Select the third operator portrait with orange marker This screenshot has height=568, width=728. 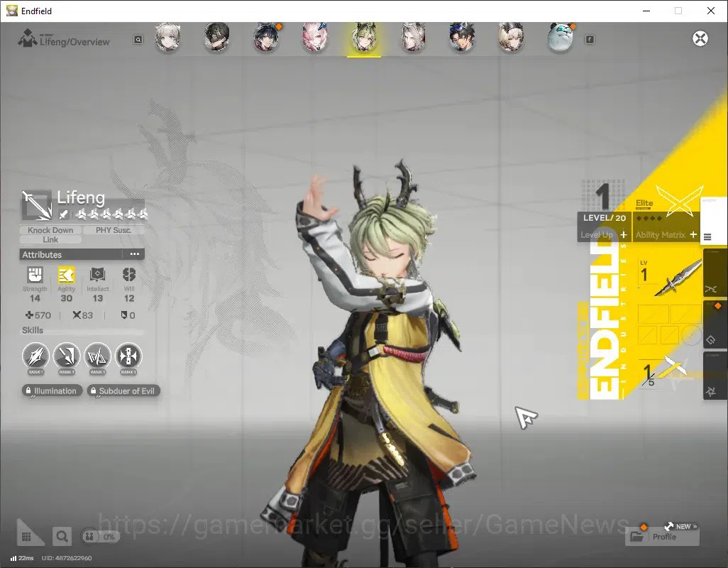(x=266, y=37)
